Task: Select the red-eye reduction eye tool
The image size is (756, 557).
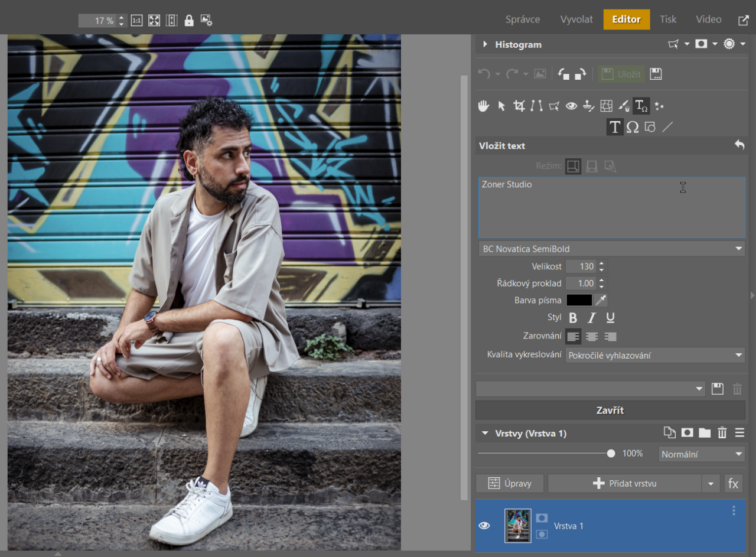Action: pos(571,106)
